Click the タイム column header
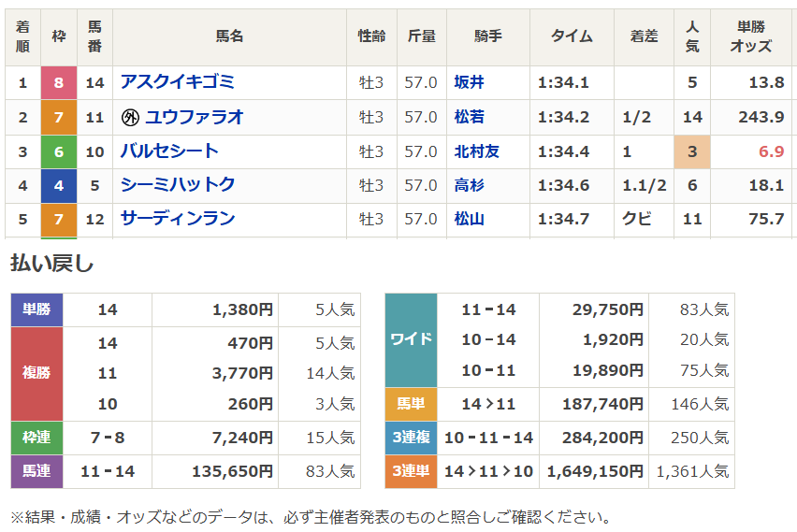 point(572,36)
